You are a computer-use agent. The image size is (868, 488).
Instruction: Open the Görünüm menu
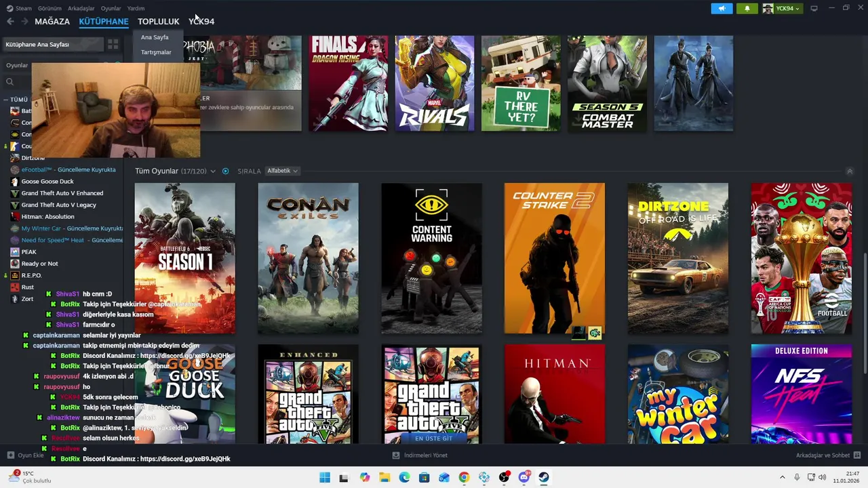click(x=50, y=8)
